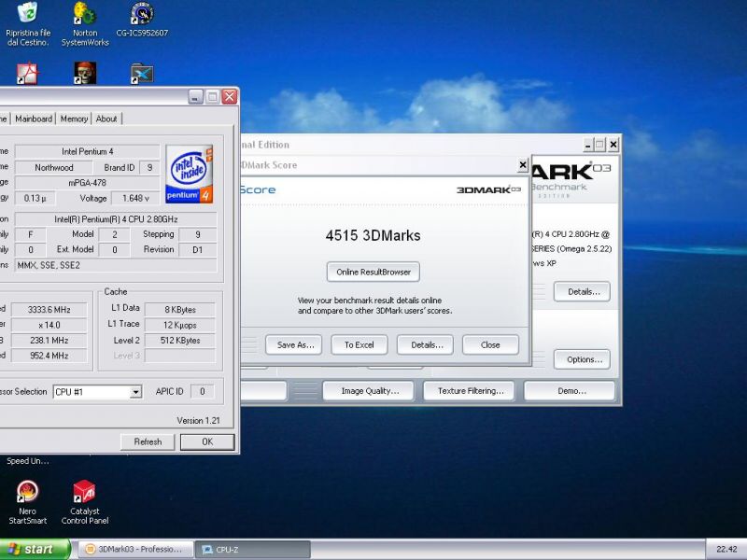Click the '238.1 MHz' clock value
The height and width of the screenshot is (560, 747).
pos(49,341)
